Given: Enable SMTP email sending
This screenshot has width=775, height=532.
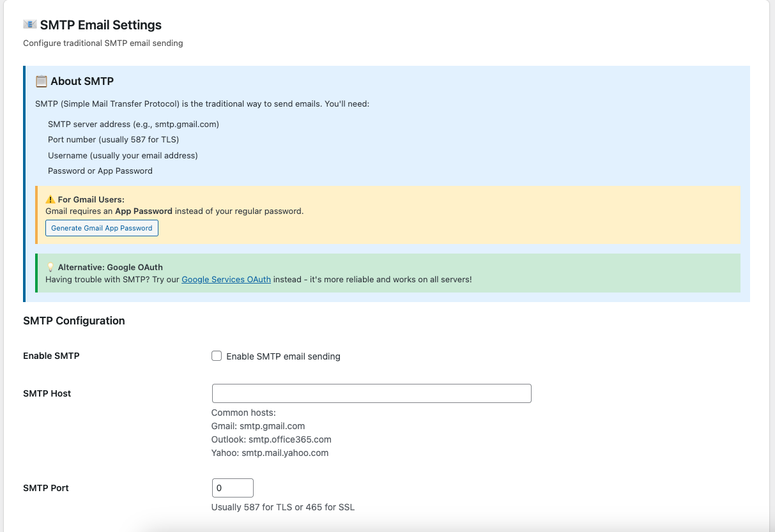Looking at the screenshot, I should (217, 356).
